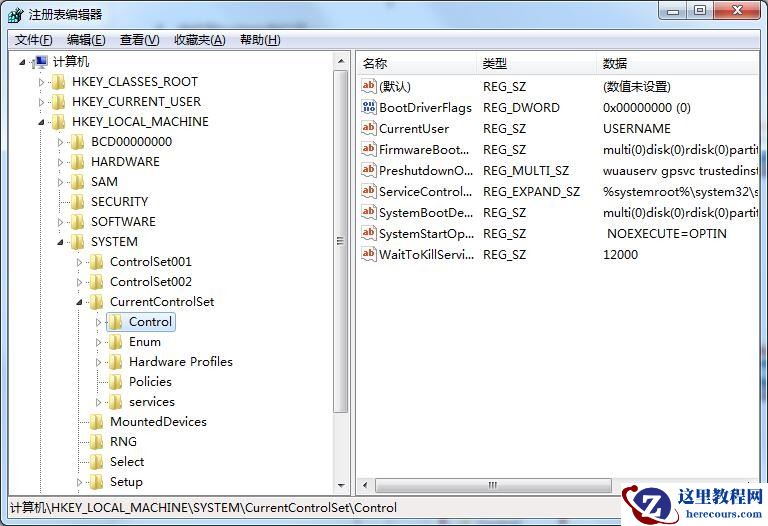The width and height of the screenshot is (768, 526).
Task: Collapse the 计算机 root node
Action: 22,62
